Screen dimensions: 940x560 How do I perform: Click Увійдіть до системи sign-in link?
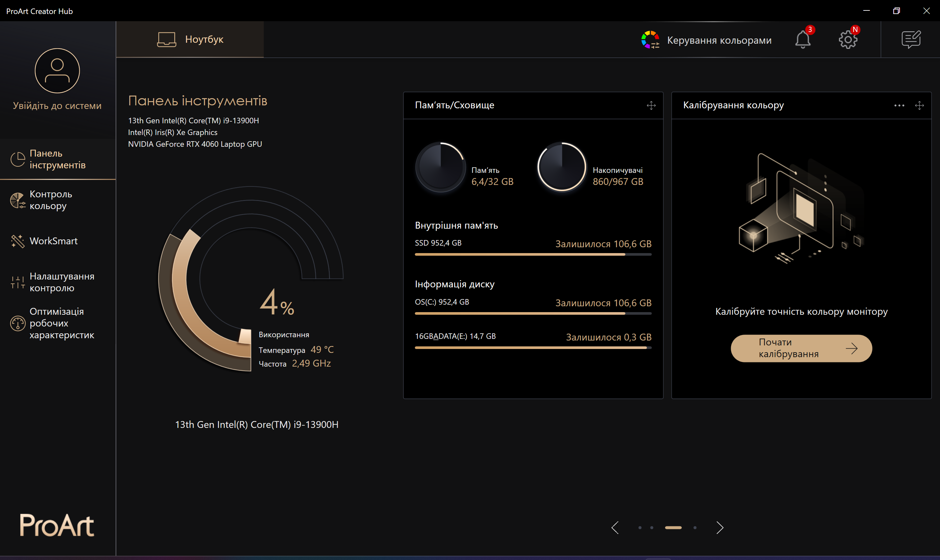tap(57, 106)
